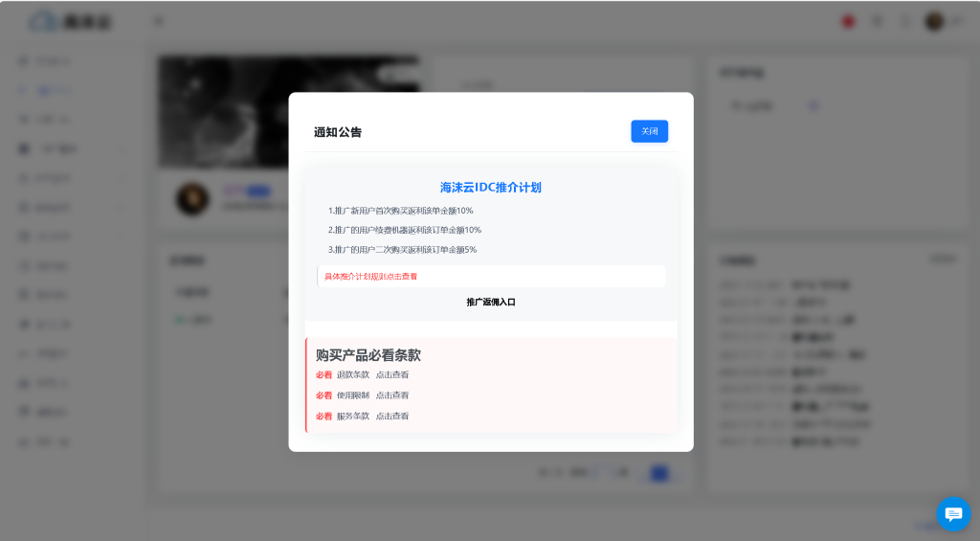Screen dimensions: 980x541
Task: Go to 推广返佣入口
Action: [x=491, y=302]
